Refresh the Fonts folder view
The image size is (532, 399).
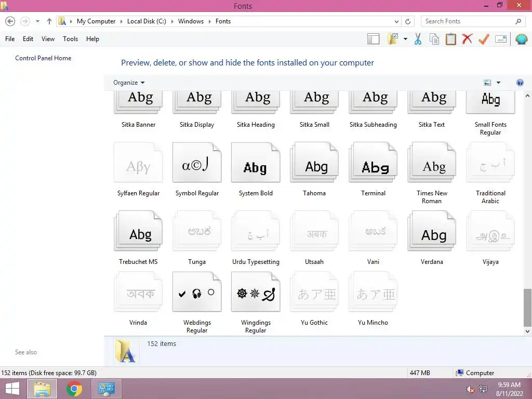[x=408, y=21]
